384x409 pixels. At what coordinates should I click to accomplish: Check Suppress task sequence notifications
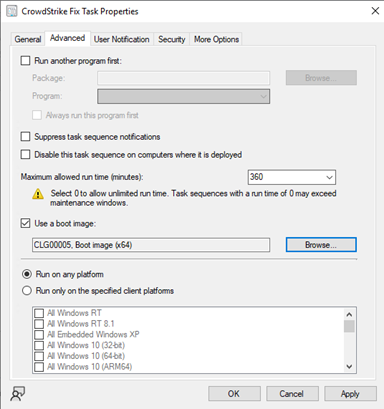(26, 137)
